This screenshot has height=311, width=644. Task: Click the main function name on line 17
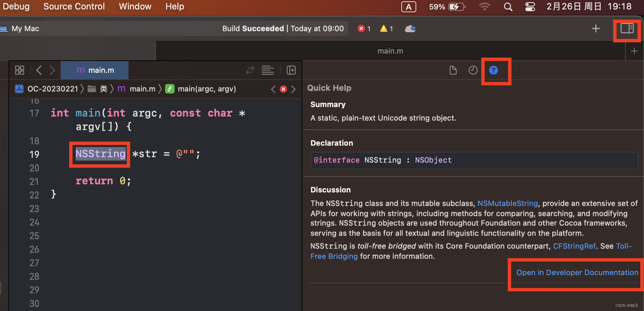point(88,113)
